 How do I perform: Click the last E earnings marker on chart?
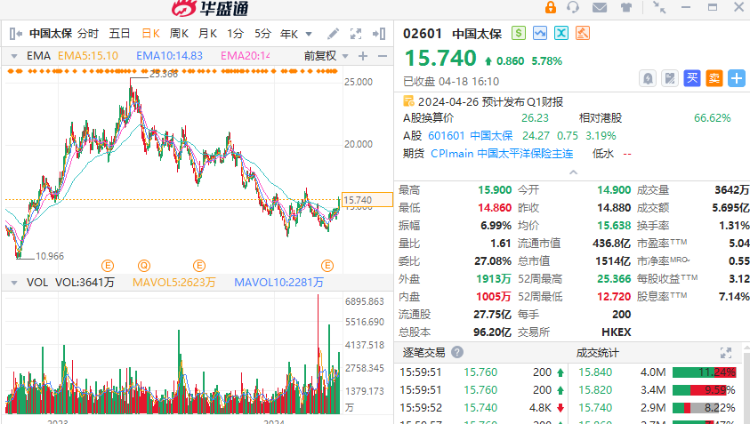click(327, 266)
